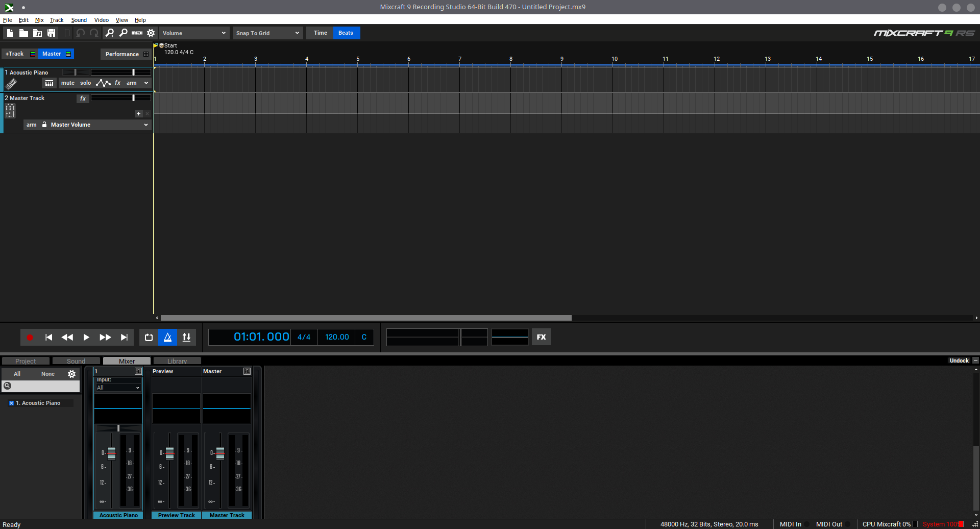Click the add sound file folder icon
The width and height of the screenshot is (980, 529).
coord(37,33)
